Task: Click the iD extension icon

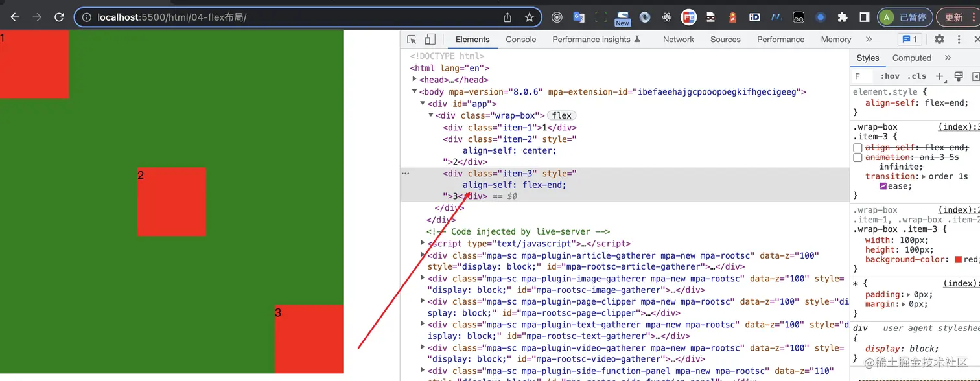Action: pyautogui.click(x=754, y=17)
